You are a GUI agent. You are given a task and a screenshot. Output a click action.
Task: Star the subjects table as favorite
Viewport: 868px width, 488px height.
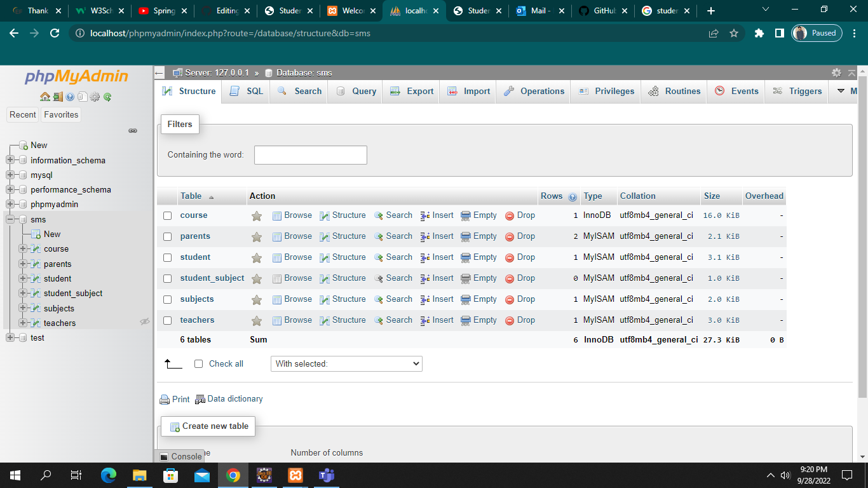coord(257,299)
